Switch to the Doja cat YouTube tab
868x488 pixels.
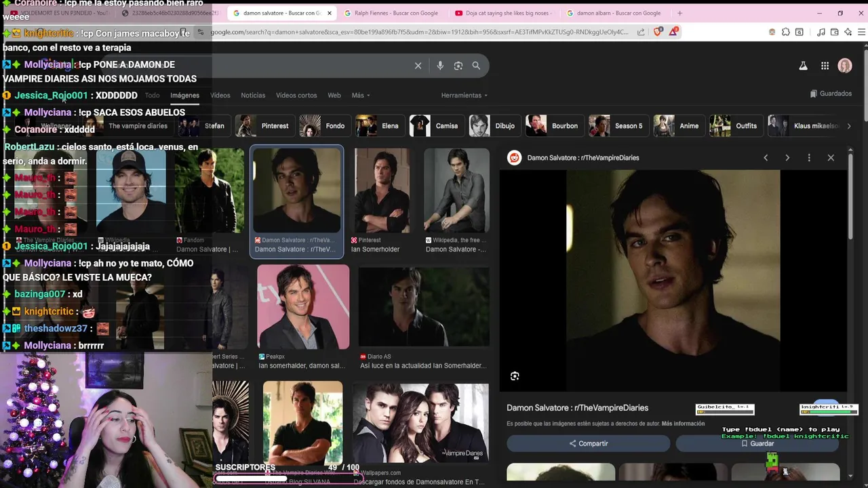coord(502,13)
